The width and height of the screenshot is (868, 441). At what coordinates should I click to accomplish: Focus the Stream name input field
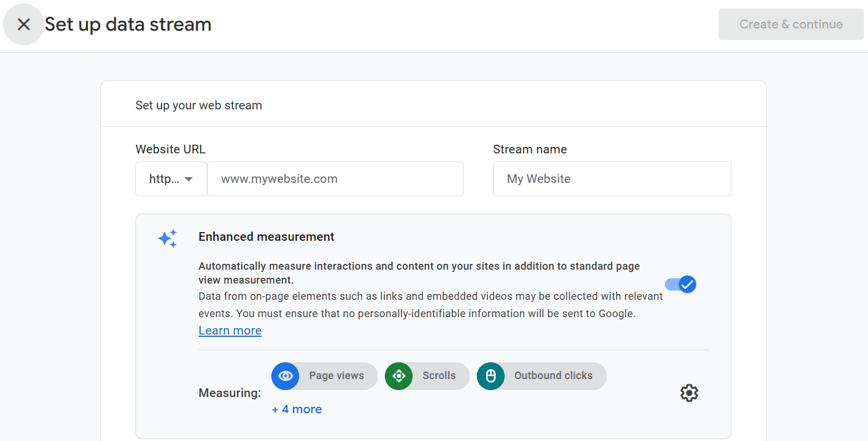(612, 179)
